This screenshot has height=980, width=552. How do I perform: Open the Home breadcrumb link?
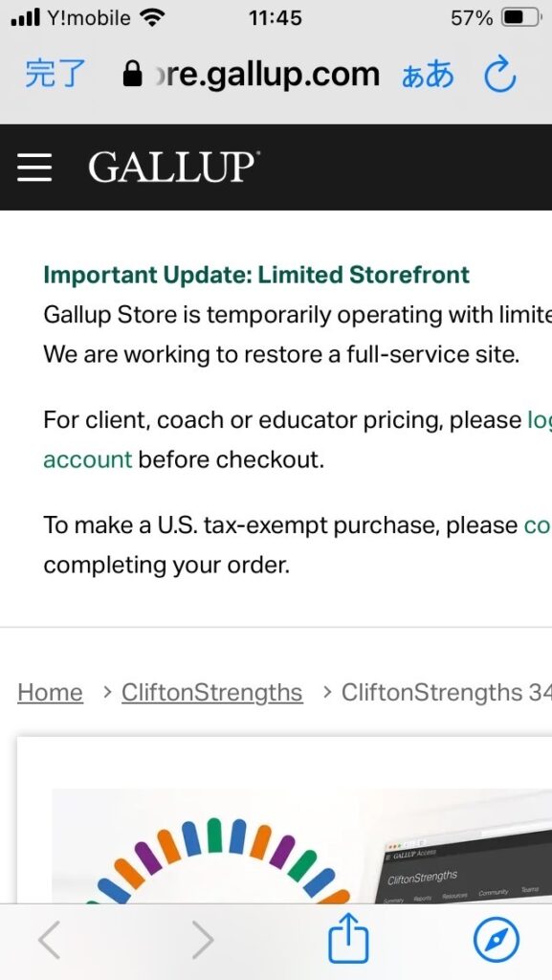50,693
